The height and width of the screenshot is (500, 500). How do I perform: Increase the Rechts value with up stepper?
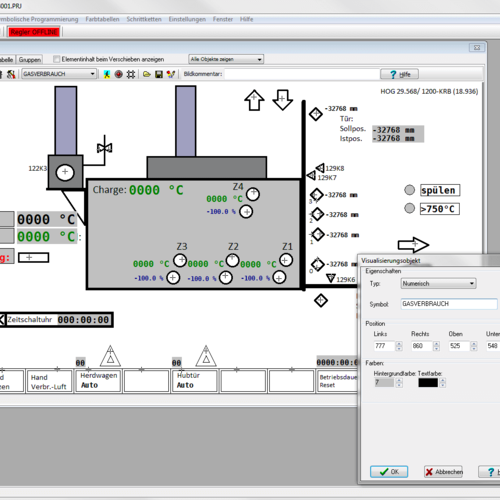click(436, 344)
